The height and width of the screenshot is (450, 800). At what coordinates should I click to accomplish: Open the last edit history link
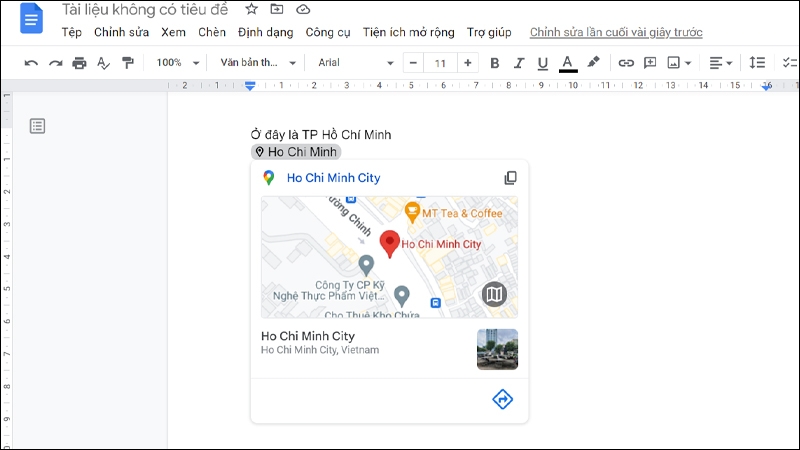pos(616,32)
